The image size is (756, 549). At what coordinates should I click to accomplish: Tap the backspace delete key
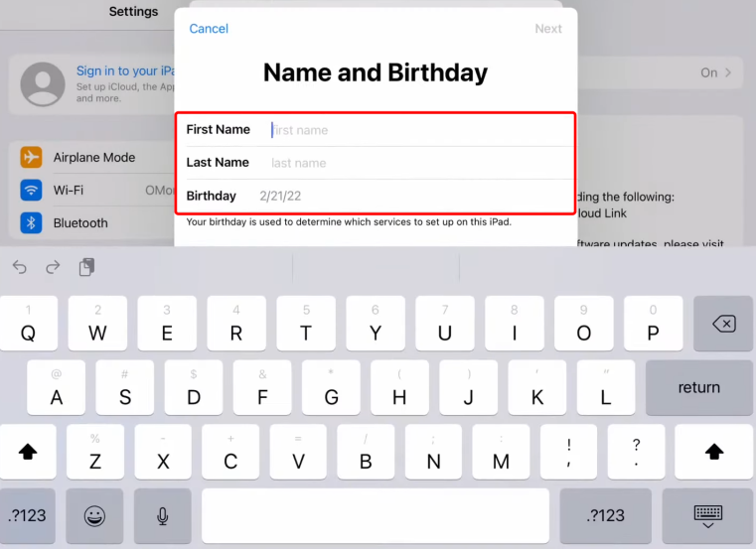[x=723, y=324]
